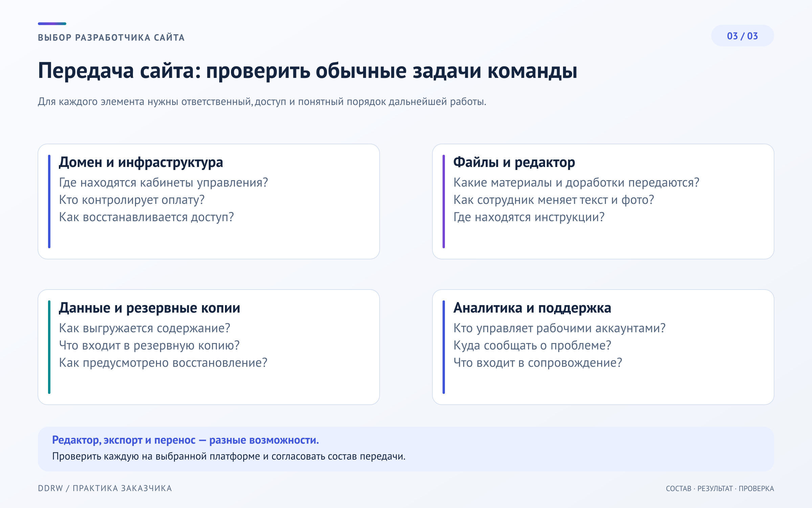
Task: Select 'Как предусмотрено восстановление?'
Action: pos(163,363)
